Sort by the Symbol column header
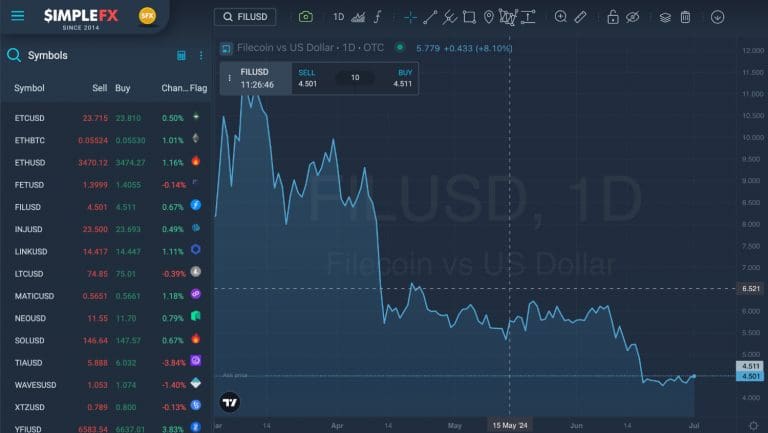The height and width of the screenshot is (433, 768). point(29,88)
